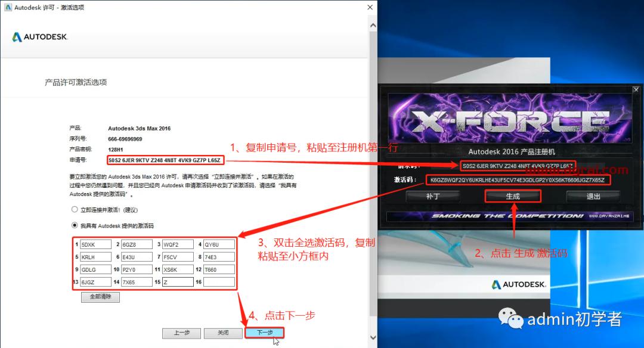
Task: Click activation code field 7 containing F5CV
Action: point(178,257)
